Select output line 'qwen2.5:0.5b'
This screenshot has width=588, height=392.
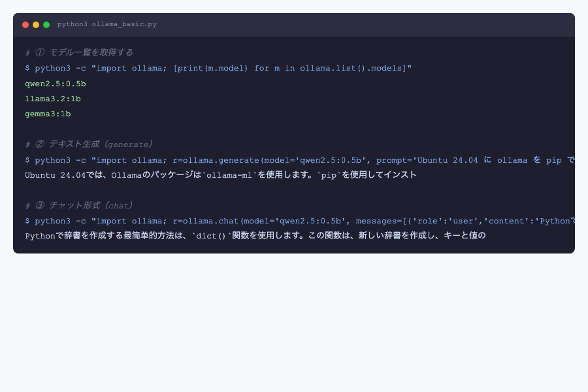pyautogui.click(x=56, y=84)
